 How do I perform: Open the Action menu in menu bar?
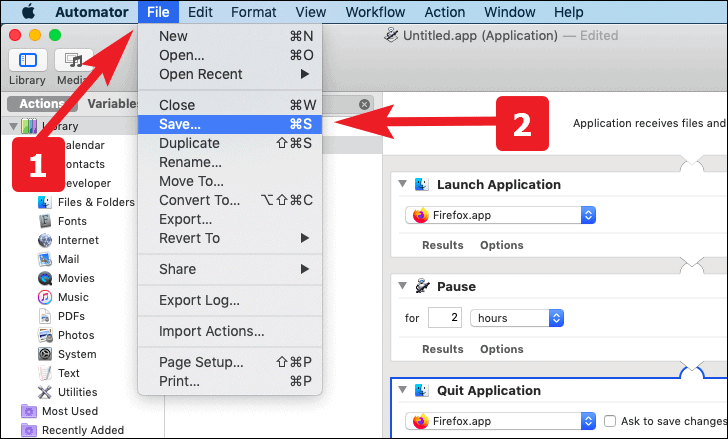(444, 12)
